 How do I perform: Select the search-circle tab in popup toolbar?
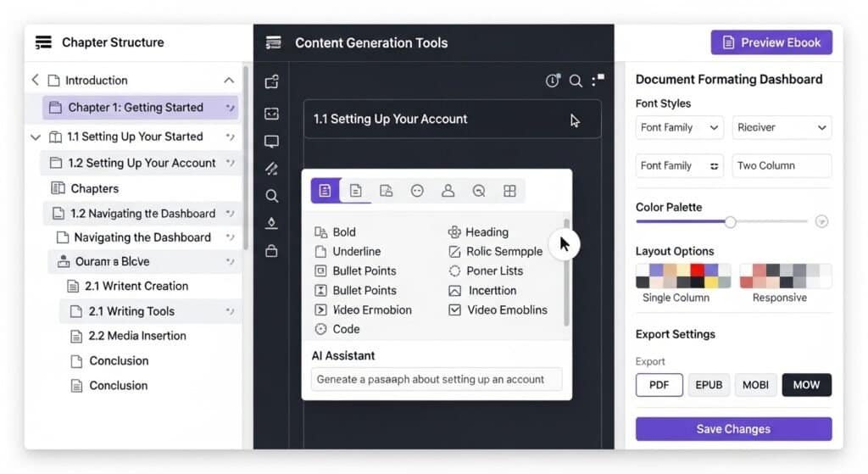(x=479, y=191)
